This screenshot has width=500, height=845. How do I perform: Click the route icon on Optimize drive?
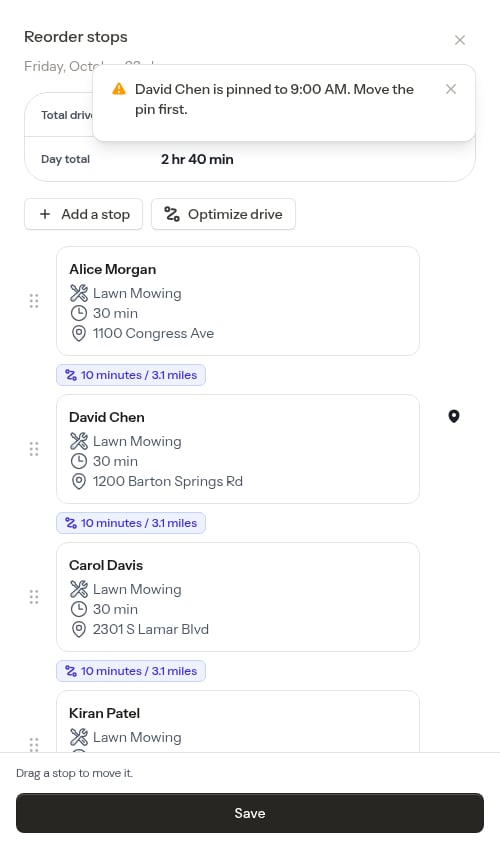click(x=172, y=214)
